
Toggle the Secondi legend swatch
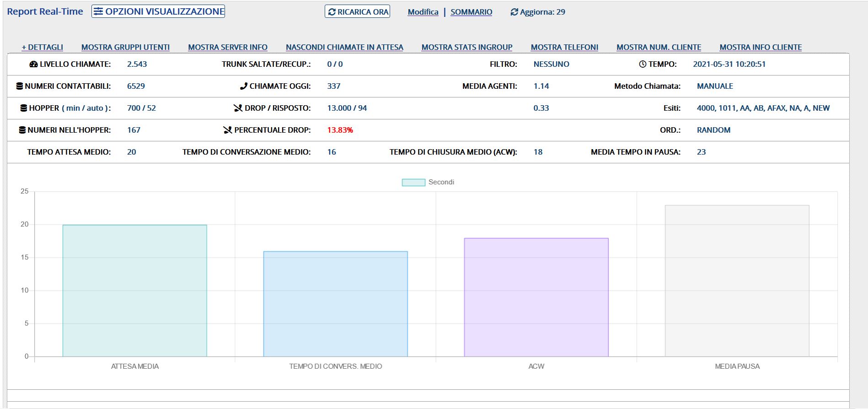(413, 182)
